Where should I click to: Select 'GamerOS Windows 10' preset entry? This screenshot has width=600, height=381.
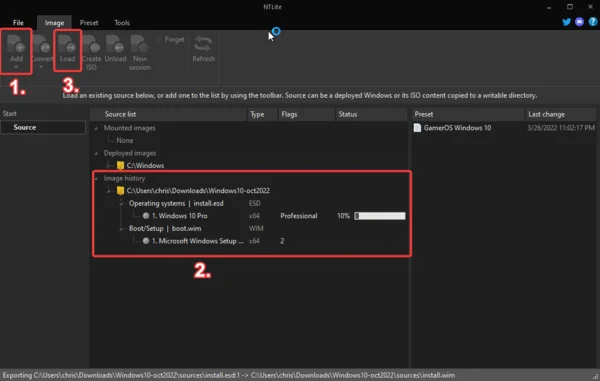(x=457, y=128)
